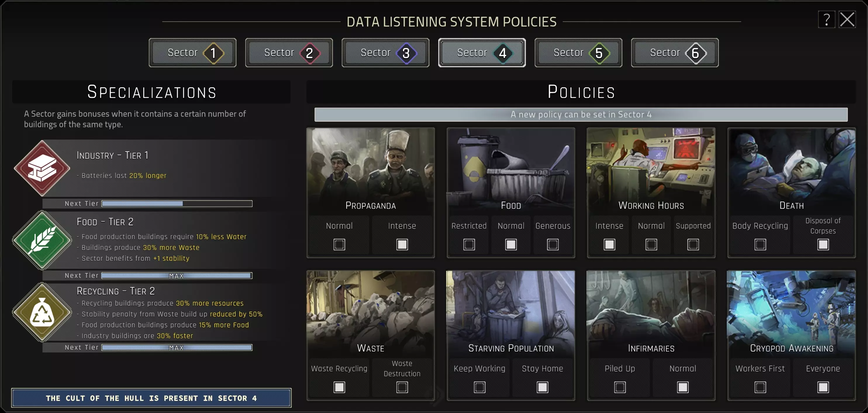Click the Sector 1 yellow diamond badge

click(213, 53)
